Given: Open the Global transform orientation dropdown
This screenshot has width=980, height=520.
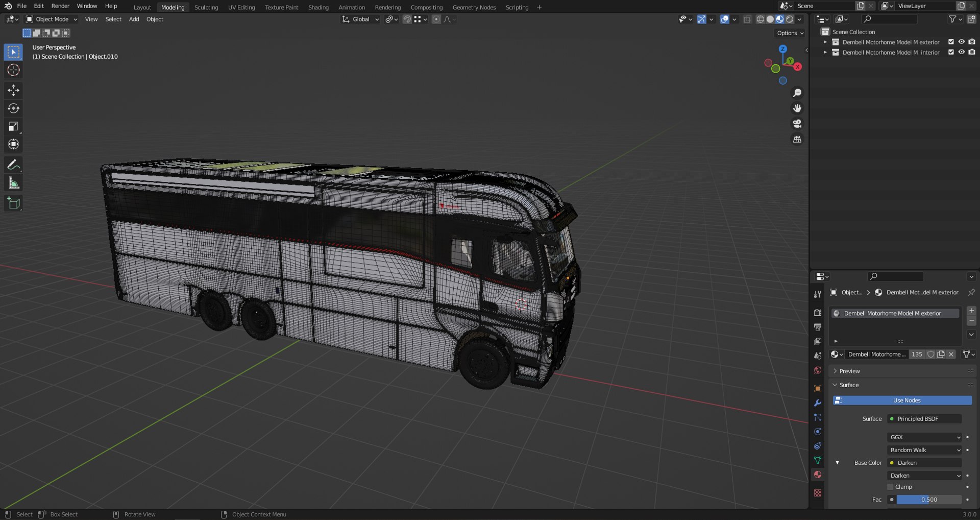Looking at the screenshot, I should click(x=360, y=19).
